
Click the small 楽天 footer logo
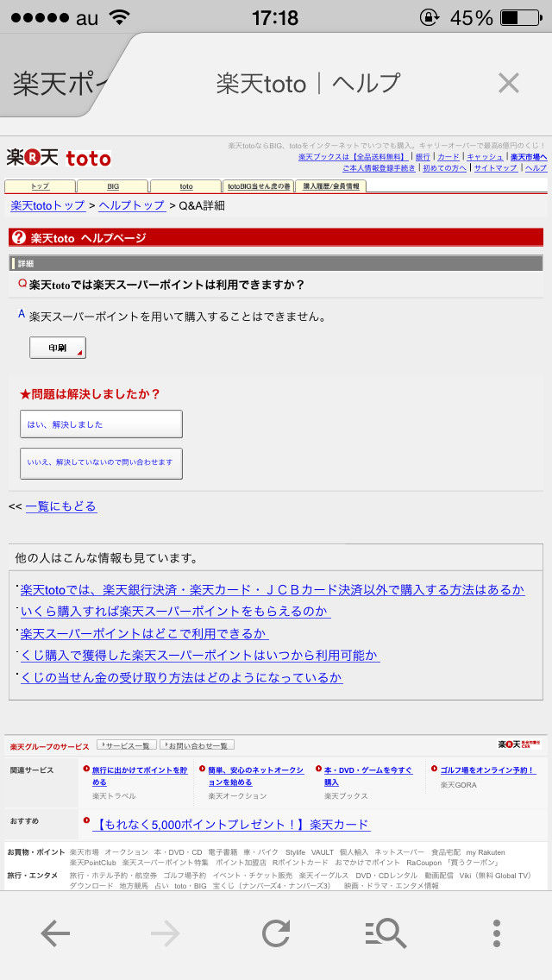tap(517, 744)
